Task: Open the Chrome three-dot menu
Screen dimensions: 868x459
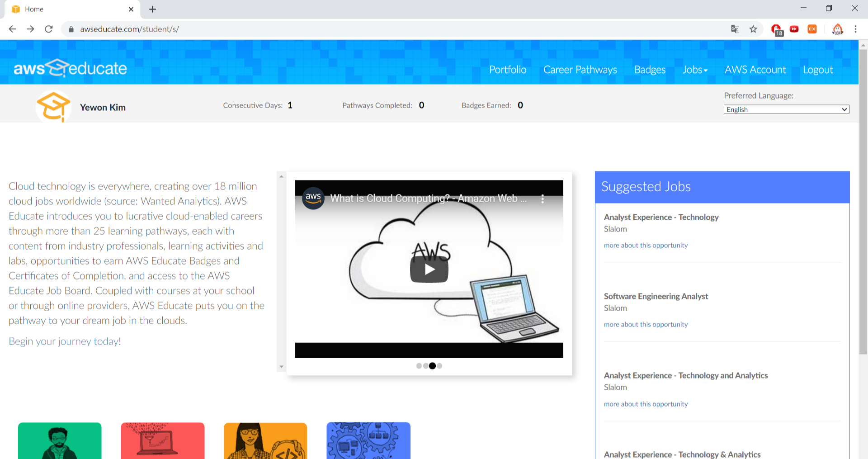Action: [x=855, y=29]
